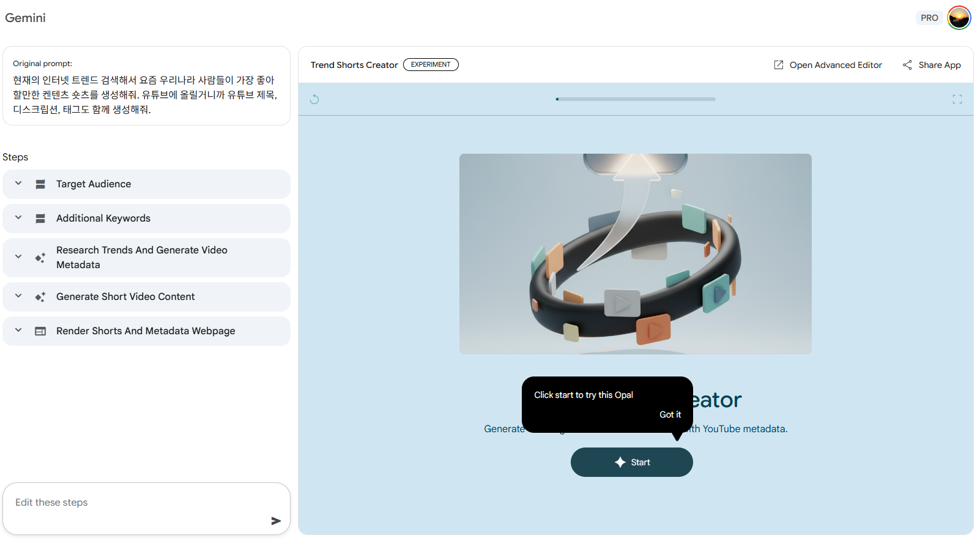Click the PRO badge

click(x=929, y=18)
